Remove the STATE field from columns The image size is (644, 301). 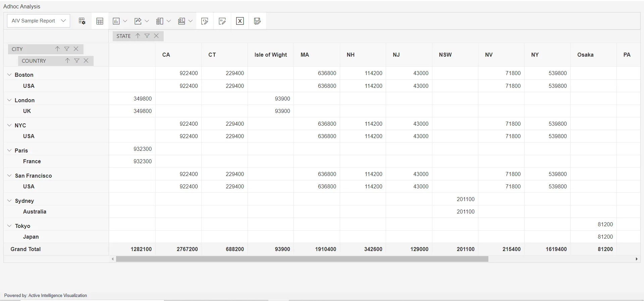[x=156, y=36]
